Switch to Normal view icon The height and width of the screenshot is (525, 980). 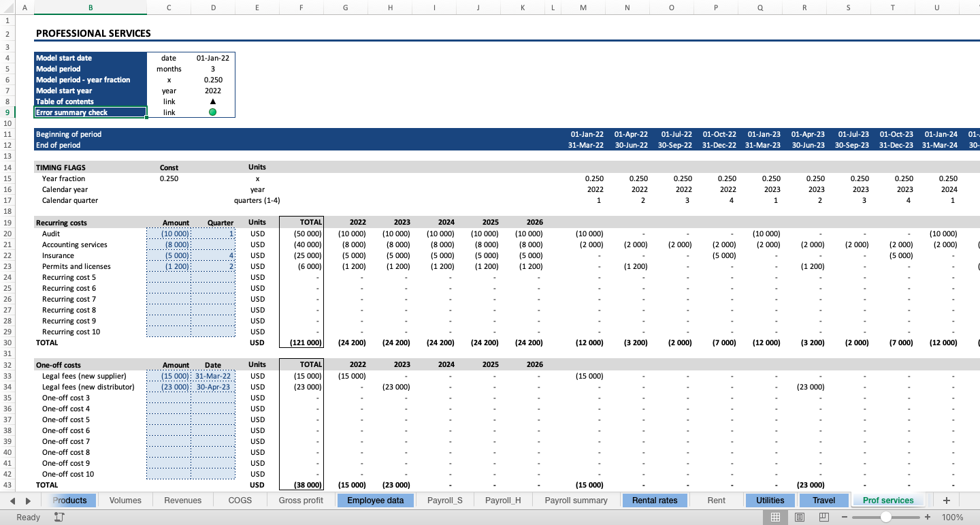[775, 518]
